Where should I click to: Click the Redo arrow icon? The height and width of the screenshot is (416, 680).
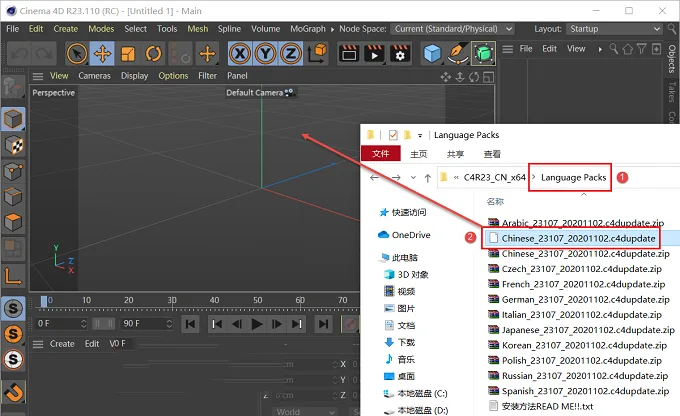click(x=45, y=54)
